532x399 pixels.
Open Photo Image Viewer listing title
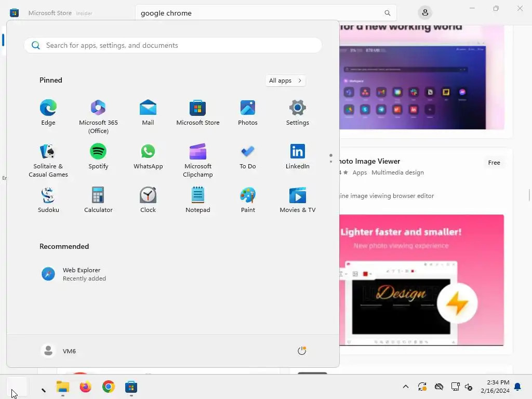tap(370, 161)
